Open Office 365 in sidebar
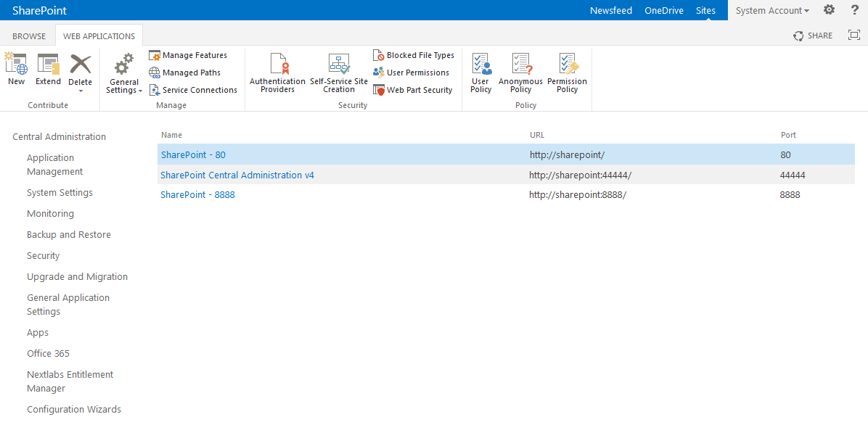Image resolution: width=868 pixels, height=422 pixels. (x=48, y=353)
